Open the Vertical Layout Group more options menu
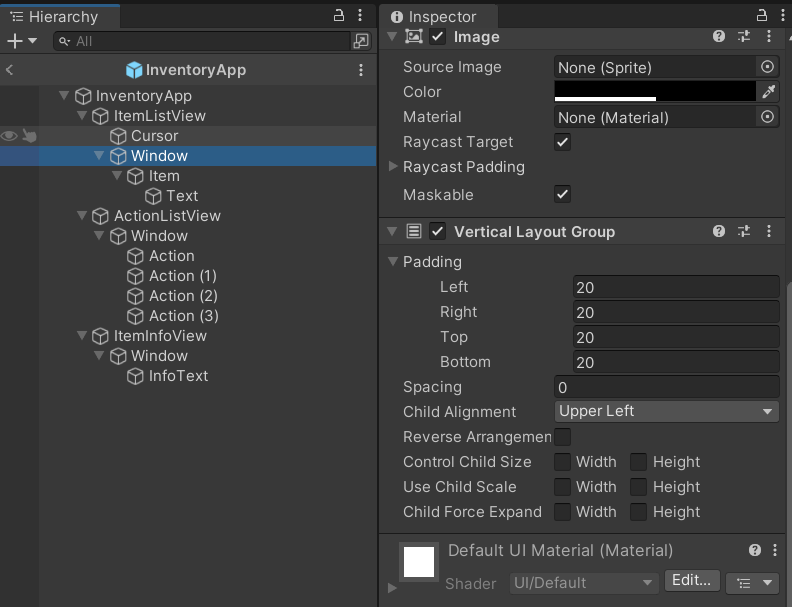Image resolution: width=792 pixels, height=607 pixels. pyautogui.click(x=768, y=231)
